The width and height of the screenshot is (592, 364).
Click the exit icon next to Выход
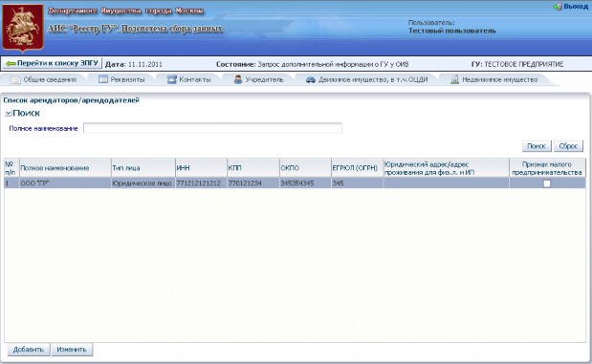(558, 7)
